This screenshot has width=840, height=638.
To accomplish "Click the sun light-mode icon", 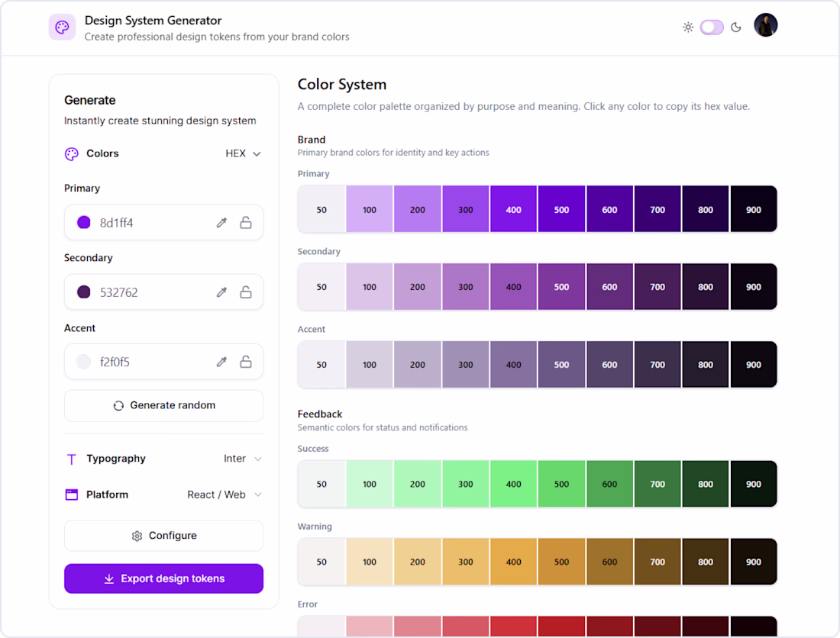I will point(688,27).
